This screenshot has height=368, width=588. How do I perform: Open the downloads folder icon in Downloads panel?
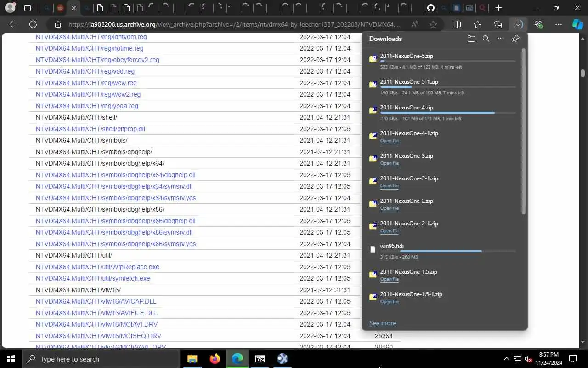tap(471, 39)
